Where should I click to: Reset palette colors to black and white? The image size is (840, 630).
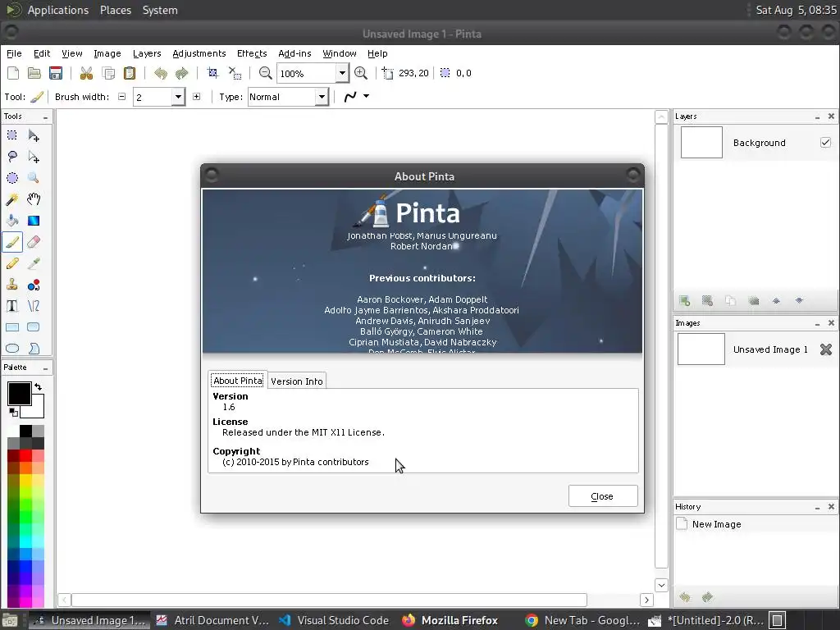click(13, 412)
